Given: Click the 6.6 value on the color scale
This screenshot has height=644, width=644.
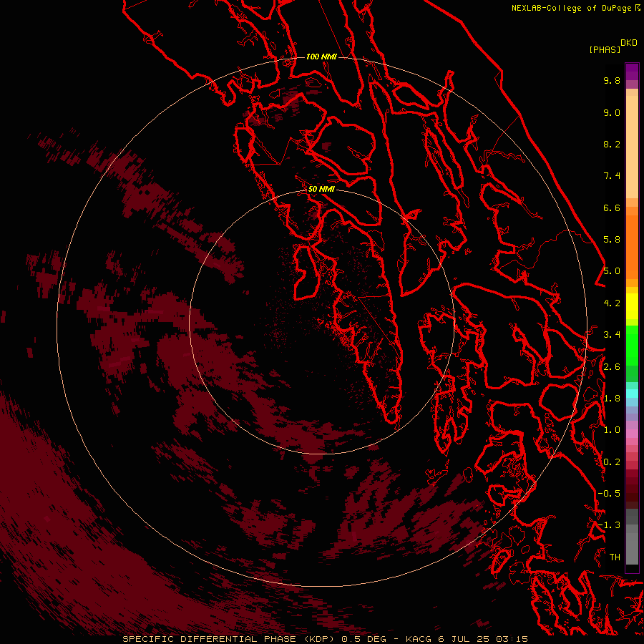Looking at the screenshot, I should [x=612, y=208].
